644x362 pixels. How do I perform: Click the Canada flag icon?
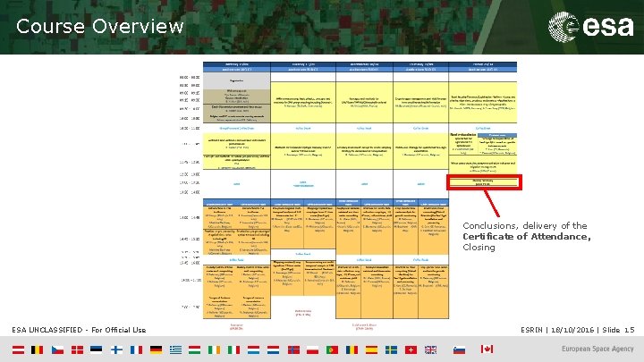pyautogui.click(x=487, y=349)
